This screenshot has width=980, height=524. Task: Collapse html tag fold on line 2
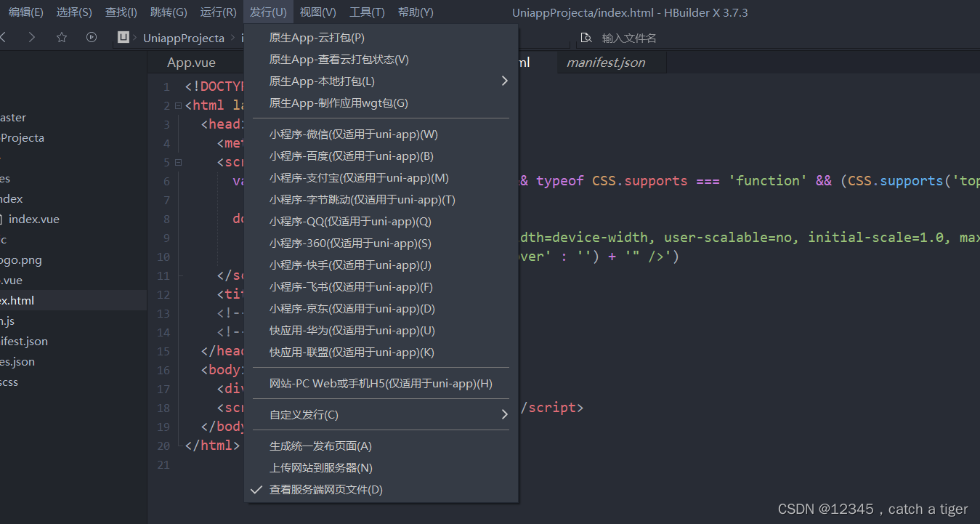[178, 105]
